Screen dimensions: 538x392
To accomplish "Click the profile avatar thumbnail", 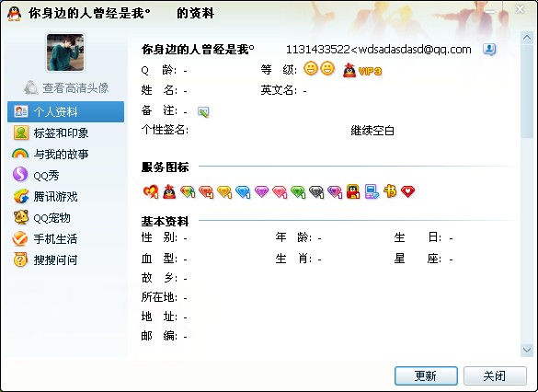I will point(65,52).
